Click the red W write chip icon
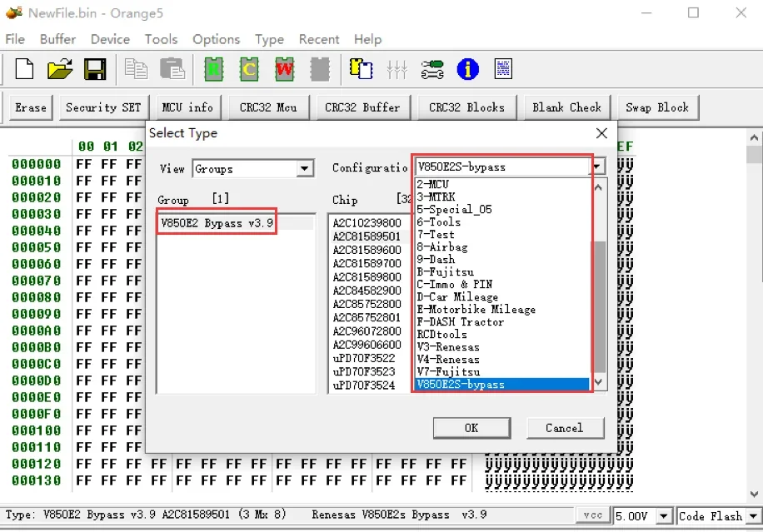This screenshot has width=763, height=532. [284, 69]
